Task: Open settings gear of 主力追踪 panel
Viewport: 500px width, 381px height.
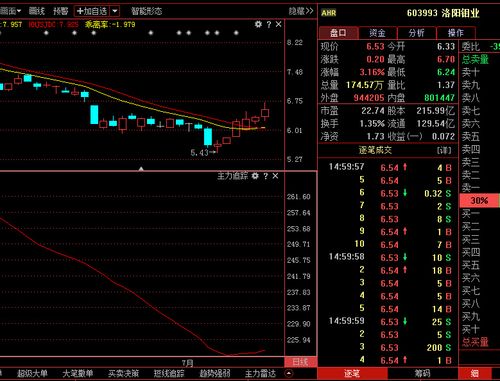Action: 255,176
